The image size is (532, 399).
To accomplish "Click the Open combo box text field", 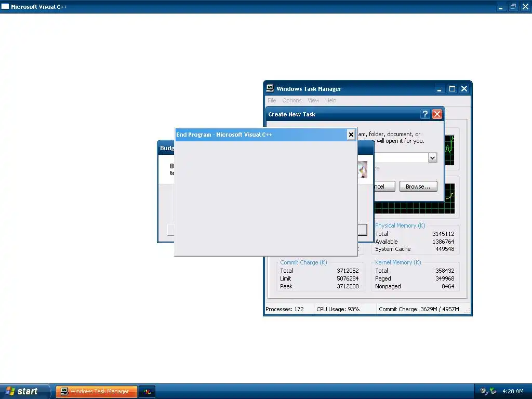I will (x=401, y=158).
